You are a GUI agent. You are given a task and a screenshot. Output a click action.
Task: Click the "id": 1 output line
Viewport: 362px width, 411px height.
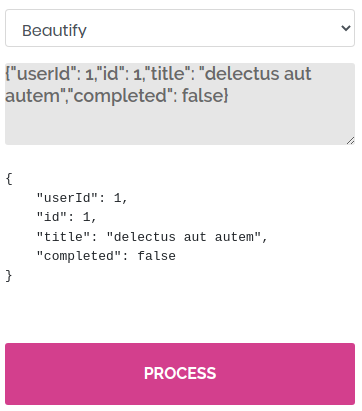pyautogui.click(x=67, y=217)
